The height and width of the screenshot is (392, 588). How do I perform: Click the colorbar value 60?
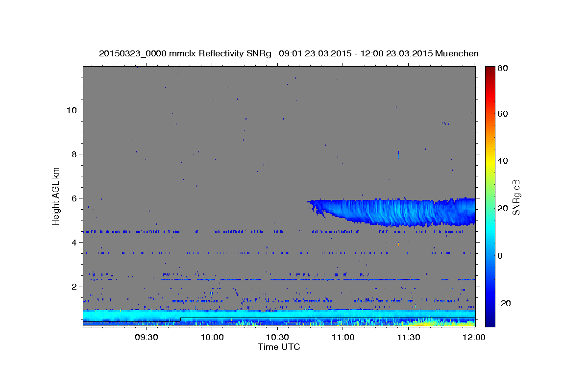tap(502, 114)
